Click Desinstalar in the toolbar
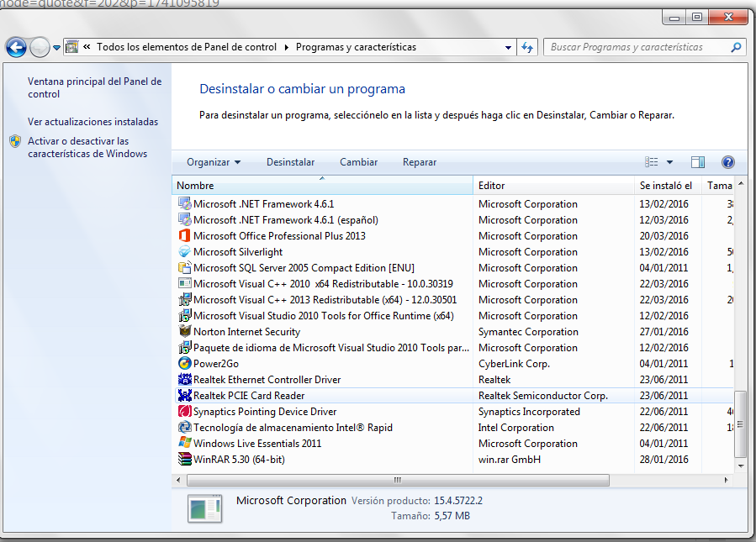 290,162
